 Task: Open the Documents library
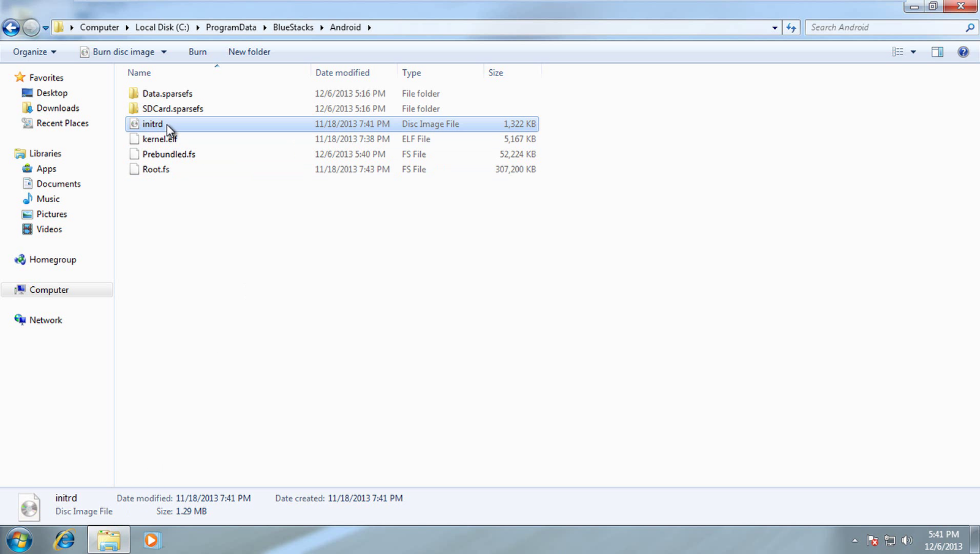tap(58, 184)
